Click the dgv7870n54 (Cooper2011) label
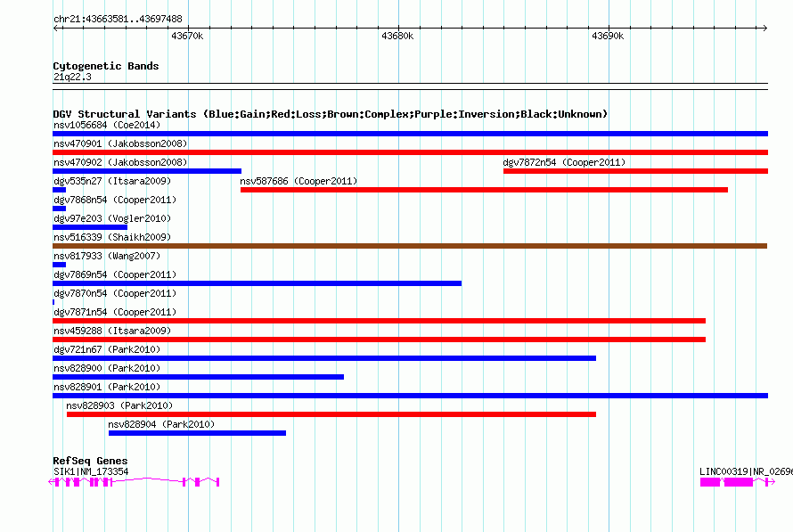The width and height of the screenshot is (793, 532). (x=115, y=293)
